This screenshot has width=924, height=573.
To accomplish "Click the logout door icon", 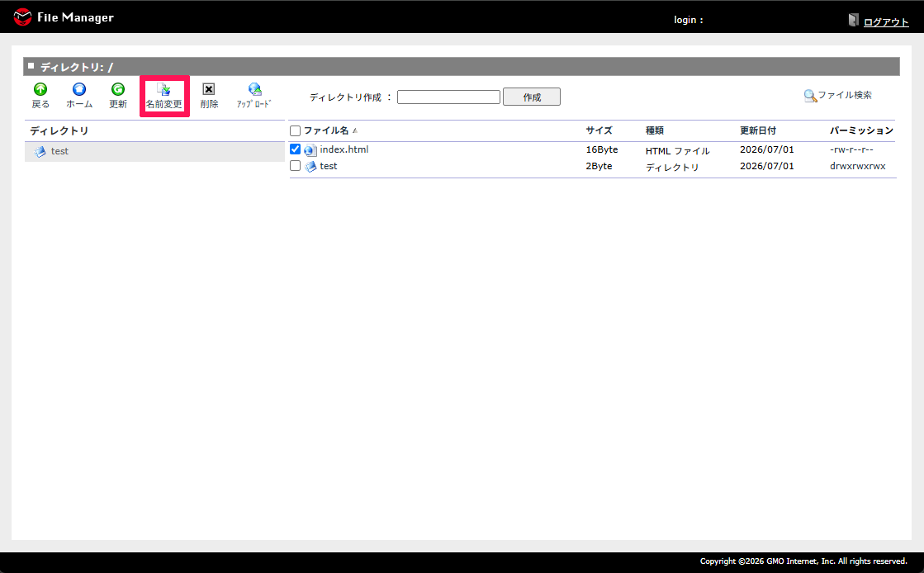I will (x=853, y=20).
